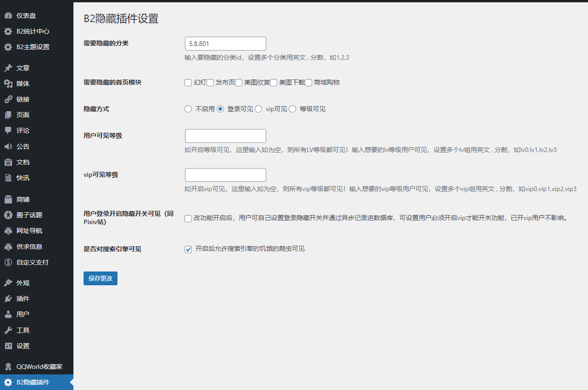Click the vip可见等级 input field
Viewport: 588px width, 390px height.
tap(225, 175)
